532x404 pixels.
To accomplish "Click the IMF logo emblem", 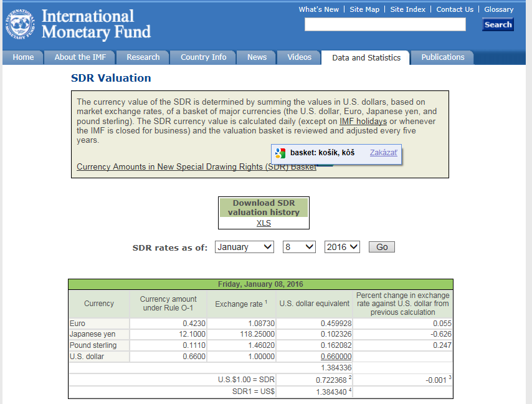I will [x=20, y=24].
